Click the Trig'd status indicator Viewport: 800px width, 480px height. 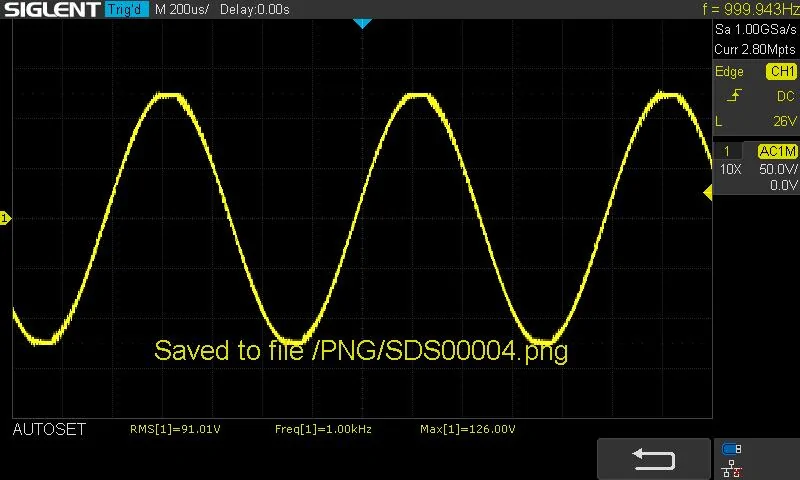(x=127, y=9)
